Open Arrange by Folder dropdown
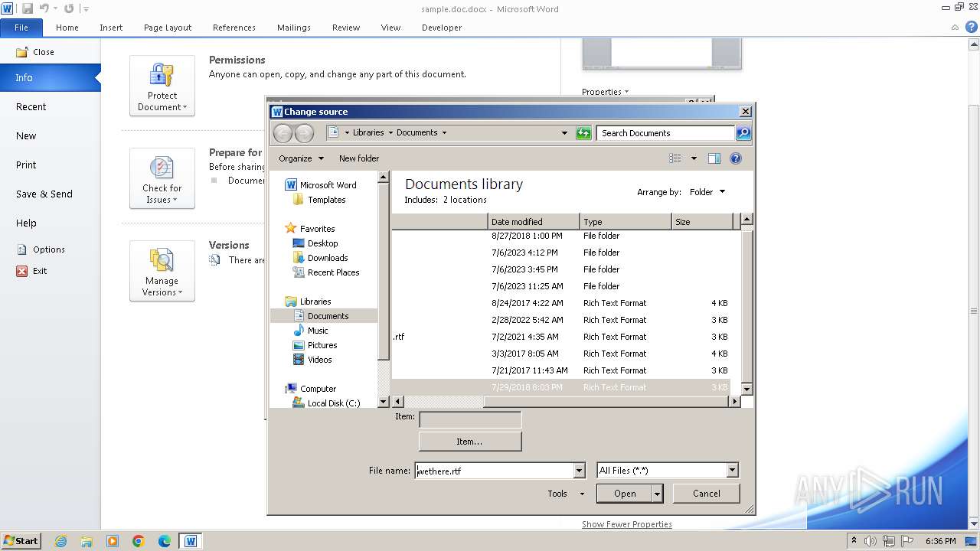Screen dimensions: 980x551 click(x=707, y=192)
